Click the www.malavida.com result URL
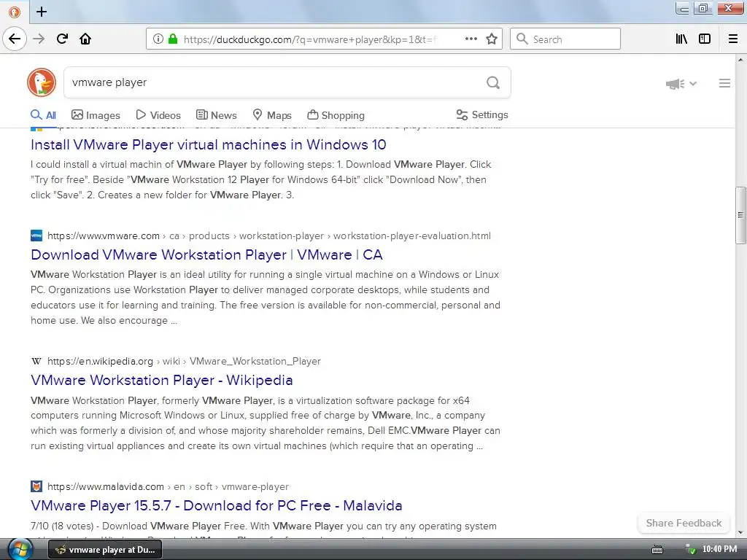The image size is (747, 560). coord(105,486)
